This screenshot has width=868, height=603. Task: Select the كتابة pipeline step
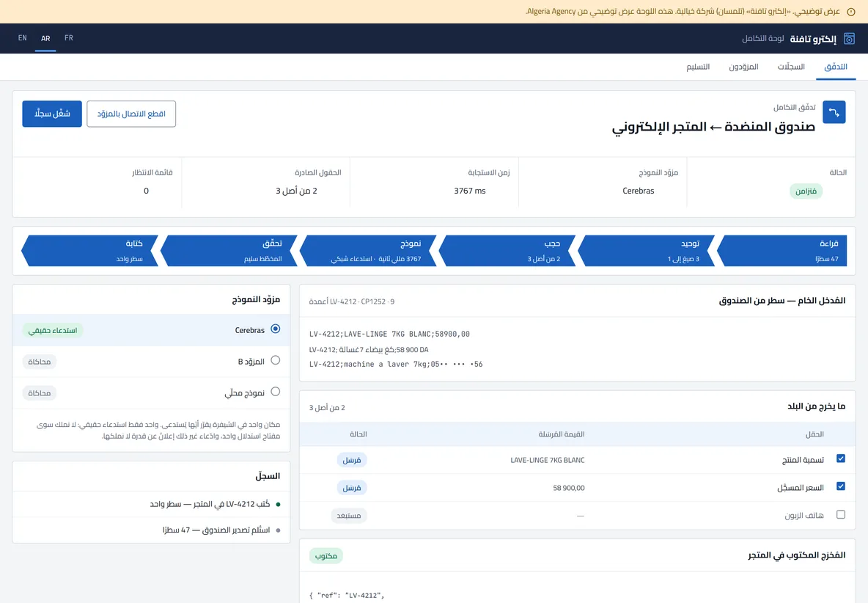click(x=89, y=251)
